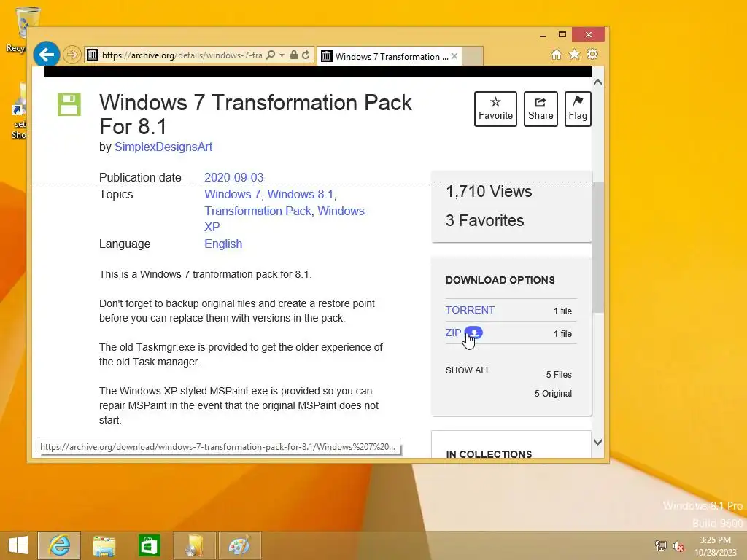The image size is (747, 560).
Task: Open the Windows Start button
Action: click(x=18, y=545)
